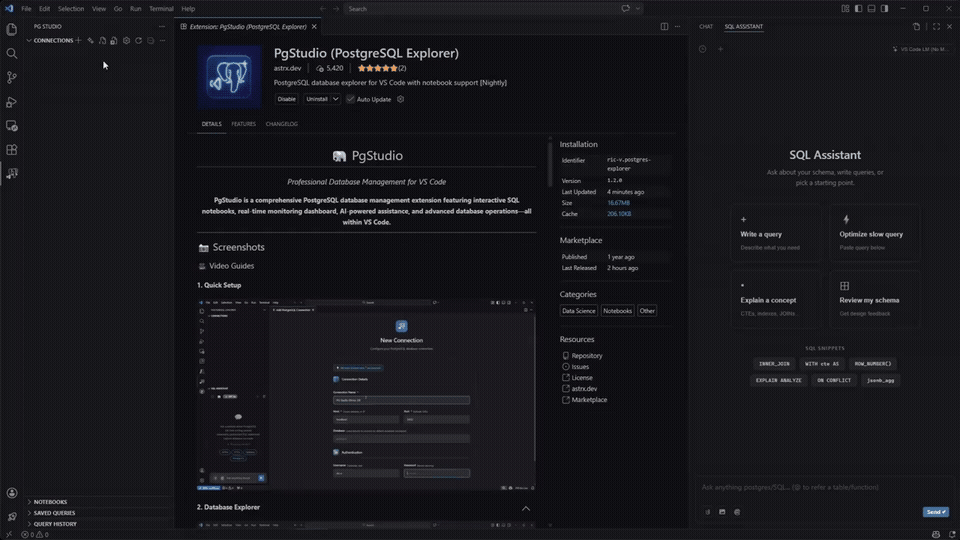Click the database icon in the chat input
This screenshot has height=540, width=960.
point(737,512)
